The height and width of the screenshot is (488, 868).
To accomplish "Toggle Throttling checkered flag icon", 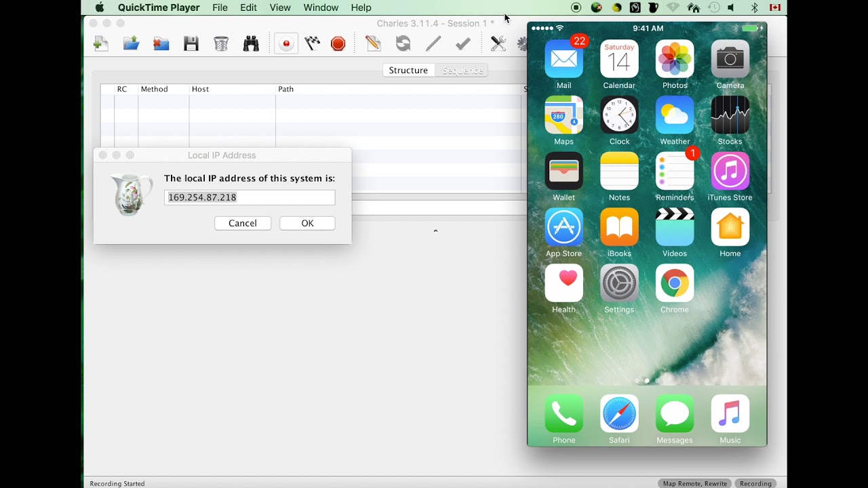I will (313, 44).
